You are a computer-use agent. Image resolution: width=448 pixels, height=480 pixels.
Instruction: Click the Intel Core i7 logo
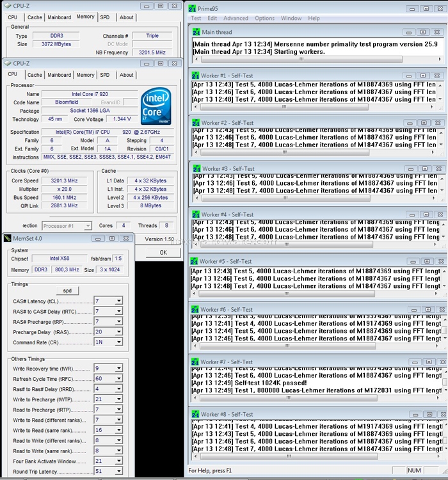156,106
